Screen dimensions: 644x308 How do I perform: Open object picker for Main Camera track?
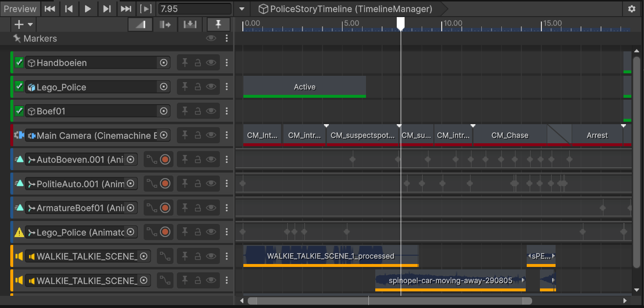pos(164,135)
